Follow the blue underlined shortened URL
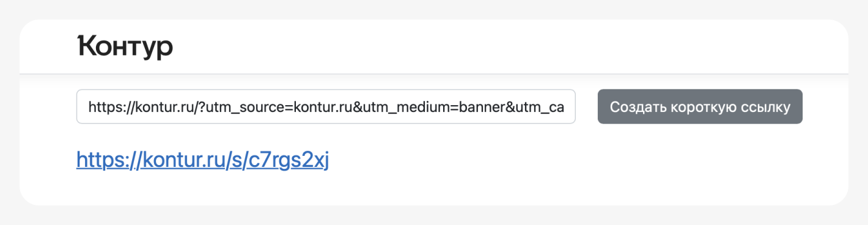This screenshot has height=225, width=868. click(x=203, y=160)
